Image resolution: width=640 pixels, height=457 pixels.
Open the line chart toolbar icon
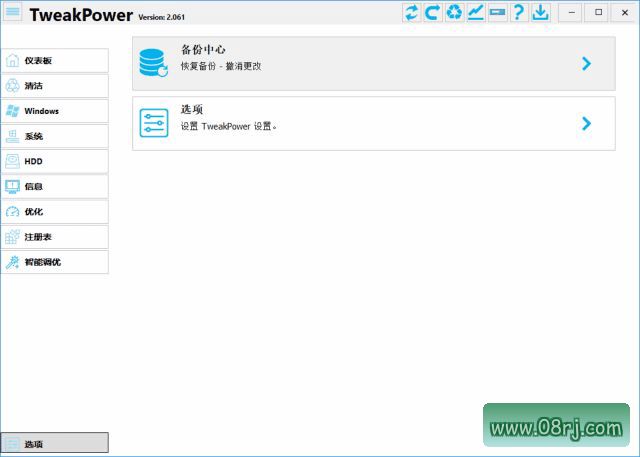(x=476, y=12)
